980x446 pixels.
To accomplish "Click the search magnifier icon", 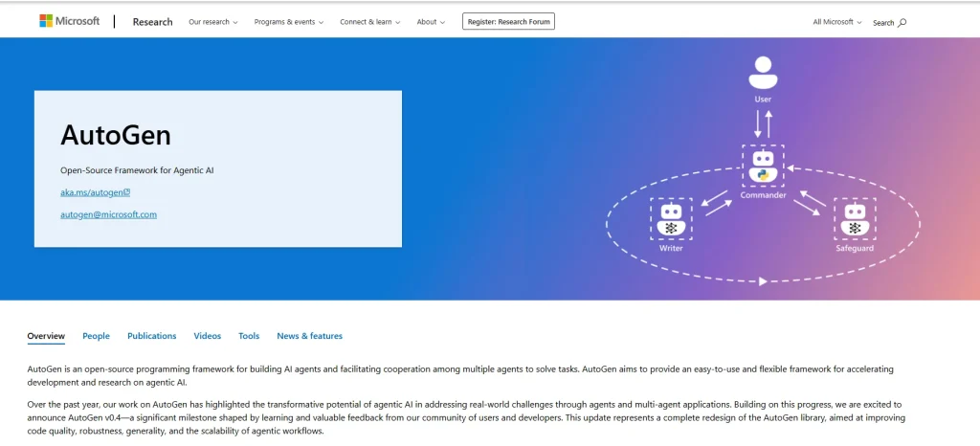I will [x=902, y=22].
